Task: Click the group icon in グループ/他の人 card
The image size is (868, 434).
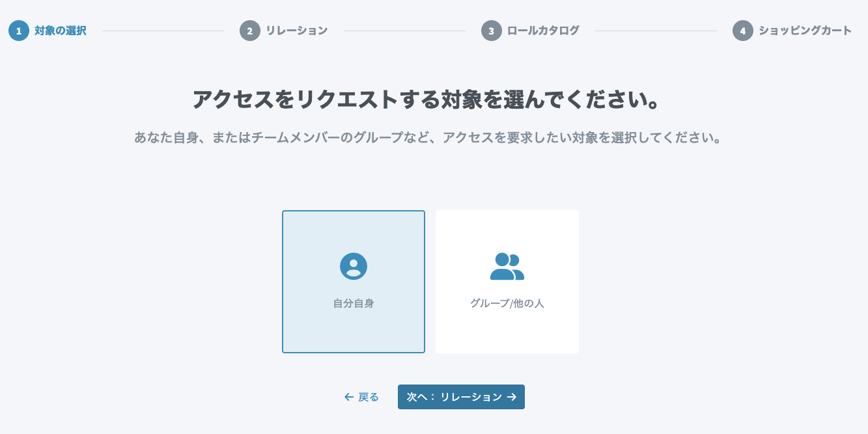Action: click(x=507, y=266)
